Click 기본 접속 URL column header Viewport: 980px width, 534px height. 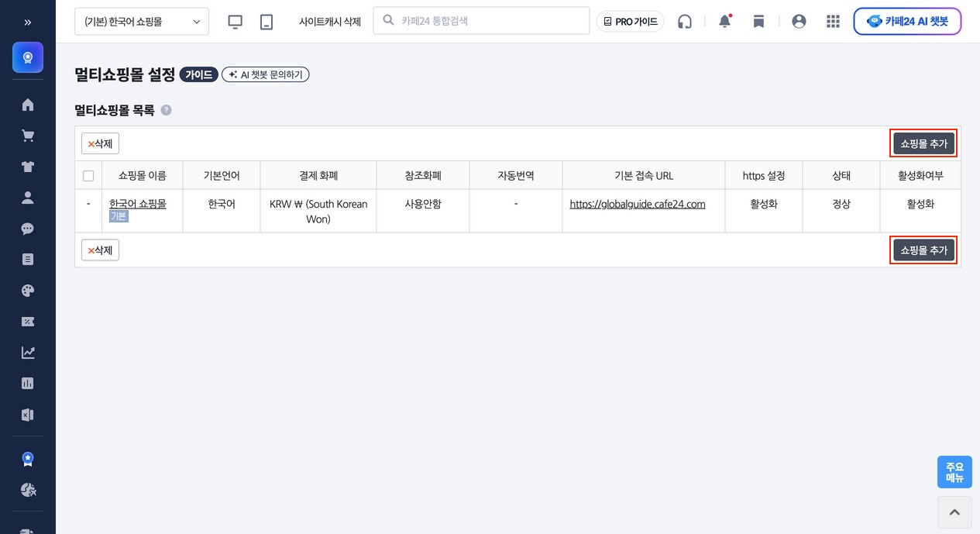(644, 176)
